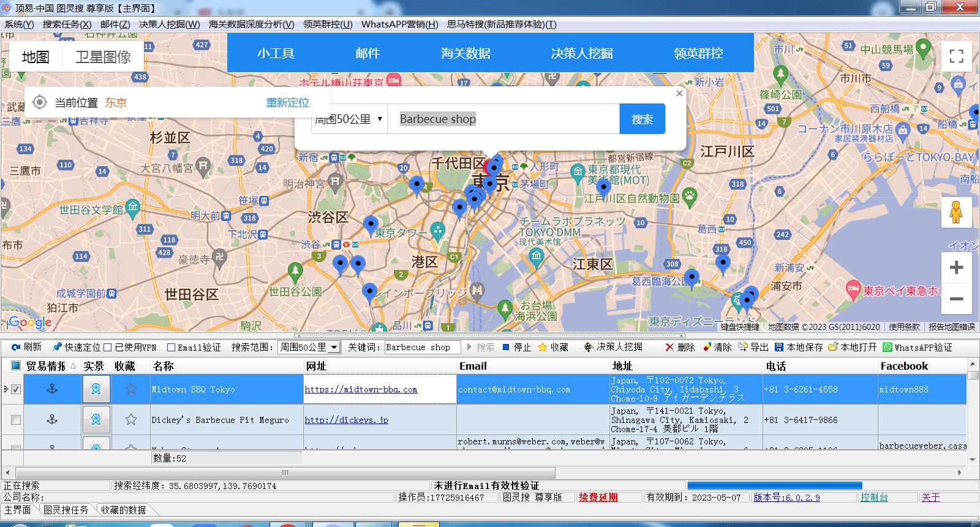Click the 关于 link in status bar
980x527 pixels.
click(930, 497)
